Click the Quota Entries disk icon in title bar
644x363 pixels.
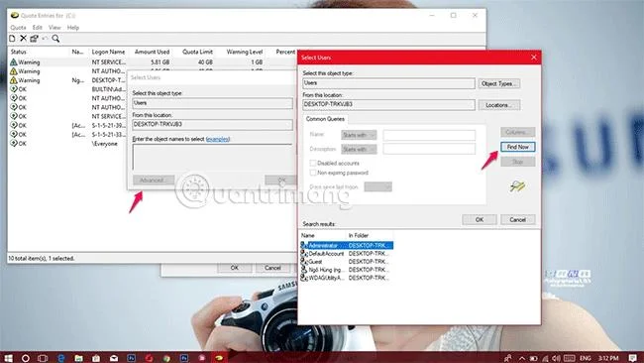pos(15,15)
